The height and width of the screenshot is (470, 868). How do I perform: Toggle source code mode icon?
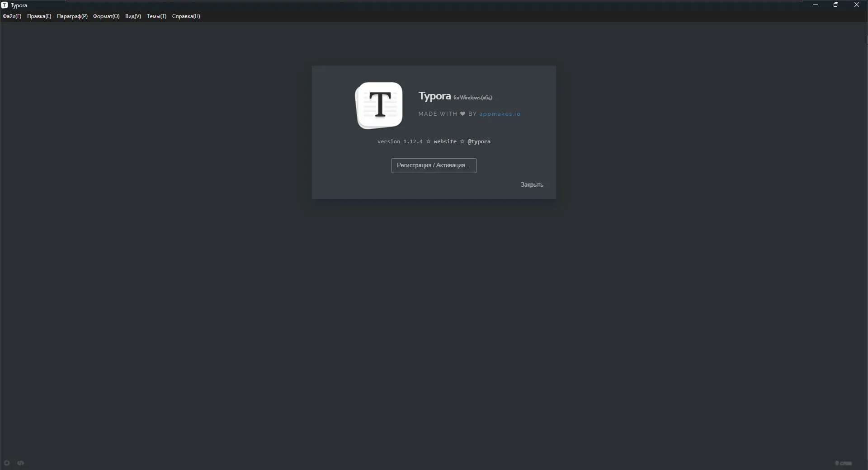coord(21,463)
